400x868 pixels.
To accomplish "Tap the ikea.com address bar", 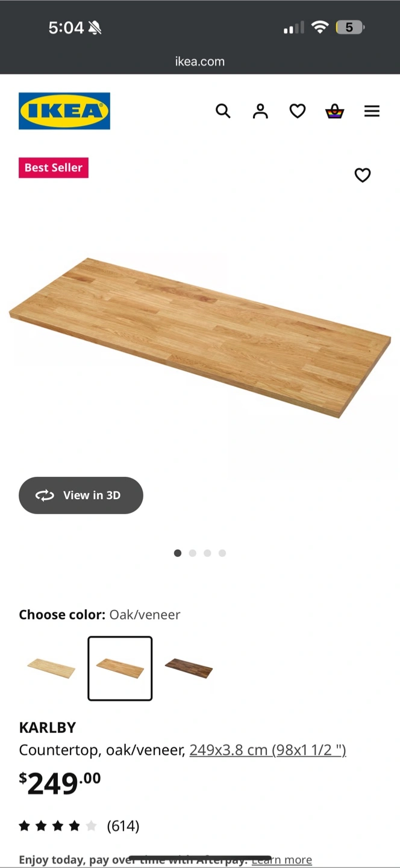I will tap(200, 61).
